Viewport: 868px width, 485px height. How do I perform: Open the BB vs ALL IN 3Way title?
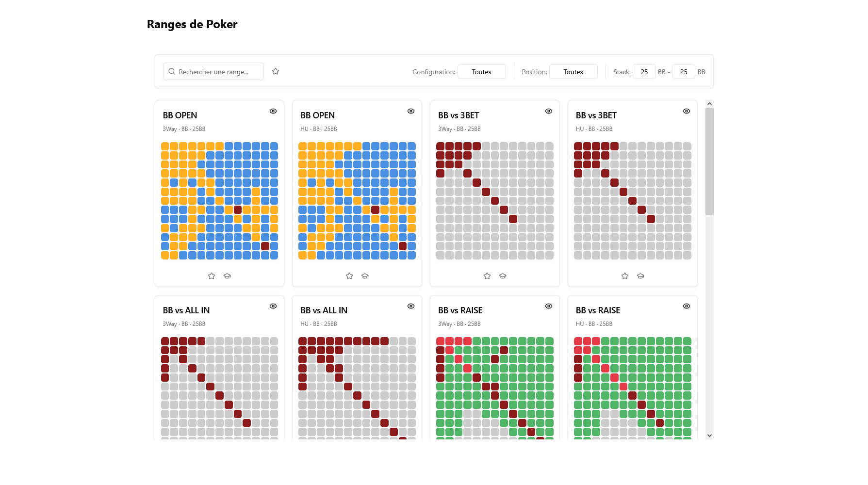coord(186,310)
